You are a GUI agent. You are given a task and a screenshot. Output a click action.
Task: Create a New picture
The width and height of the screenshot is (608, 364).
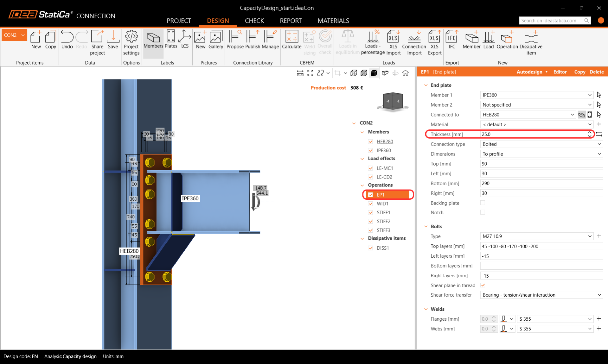tap(200, 40)
